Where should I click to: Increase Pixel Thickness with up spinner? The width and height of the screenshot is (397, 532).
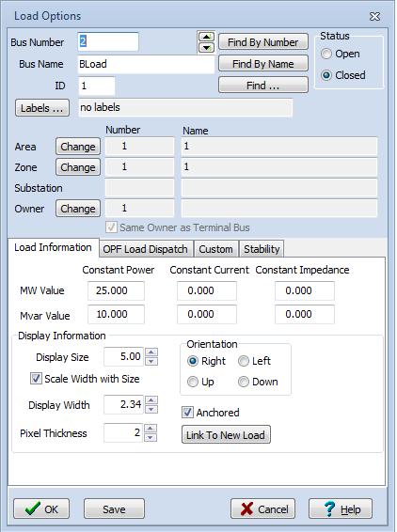click(x=151, y=429)
